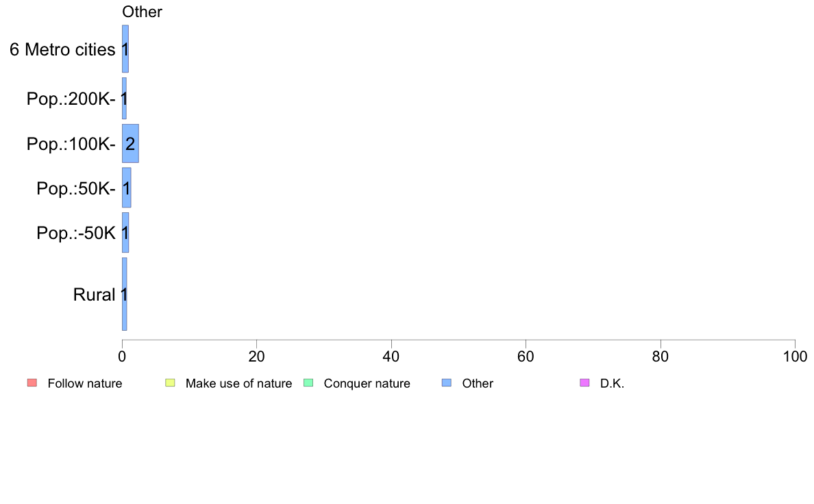Screen dimensions: 814x504
Task: Click the red Follow nature legend swatch
Action: click(x=32, y=383)
